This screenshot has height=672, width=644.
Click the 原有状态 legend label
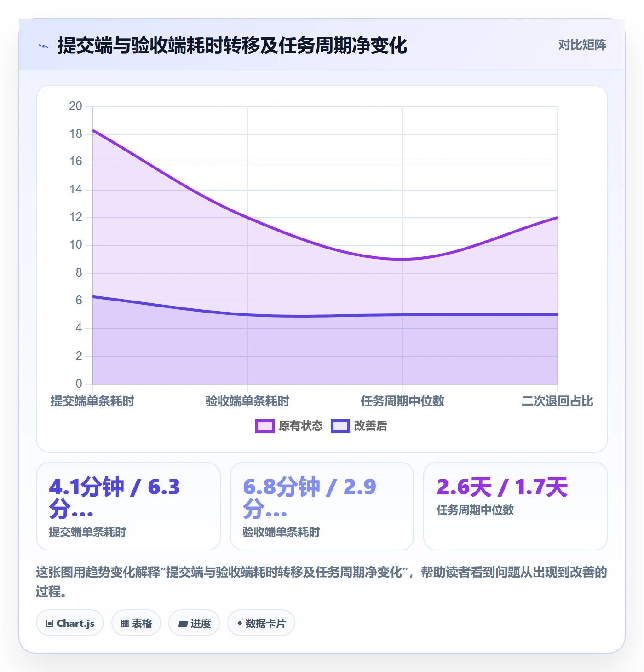click(301, 426)
